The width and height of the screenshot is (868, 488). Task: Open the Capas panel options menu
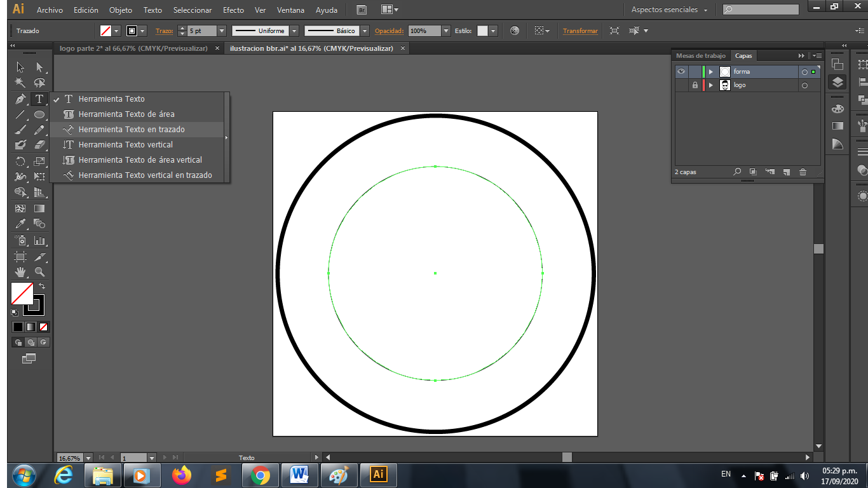[x=817, y=56]
